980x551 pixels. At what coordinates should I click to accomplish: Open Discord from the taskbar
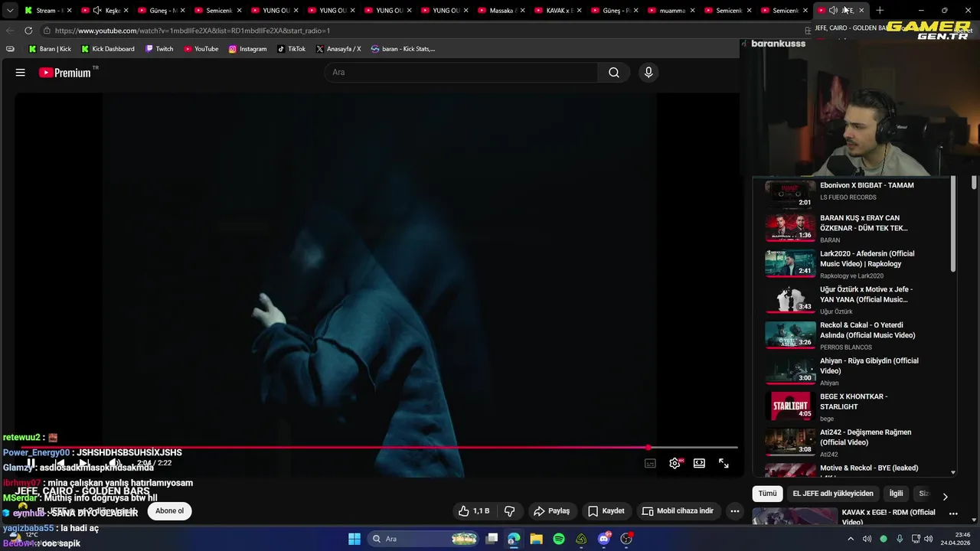(x=604, y=539)
